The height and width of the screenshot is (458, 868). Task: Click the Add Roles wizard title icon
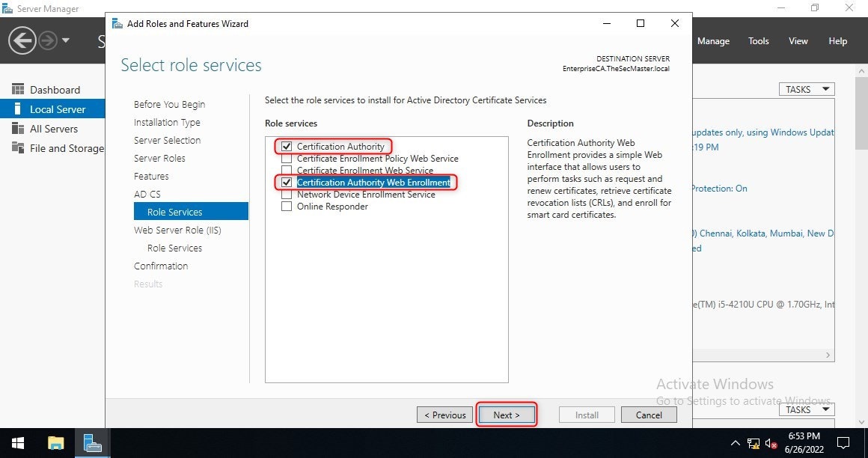click(x=117, y=23)
